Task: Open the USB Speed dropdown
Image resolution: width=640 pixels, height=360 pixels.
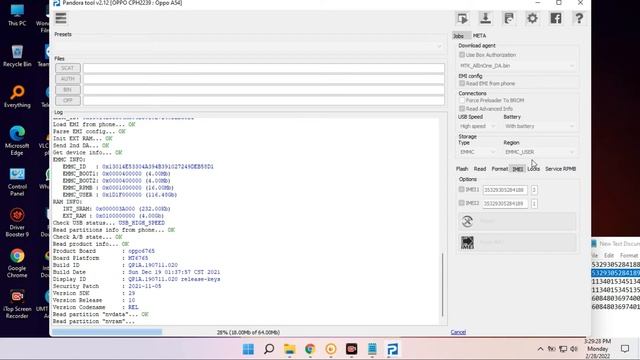Action: click(x=477, y=126)
